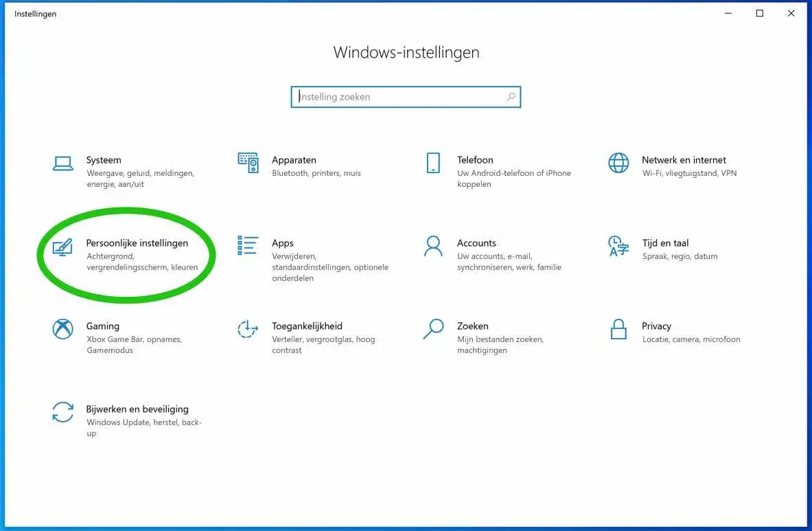812x531 pixels.
Task: Click 'Windows Update, herstel, back-up' text
Action: [x=144, y=427]
